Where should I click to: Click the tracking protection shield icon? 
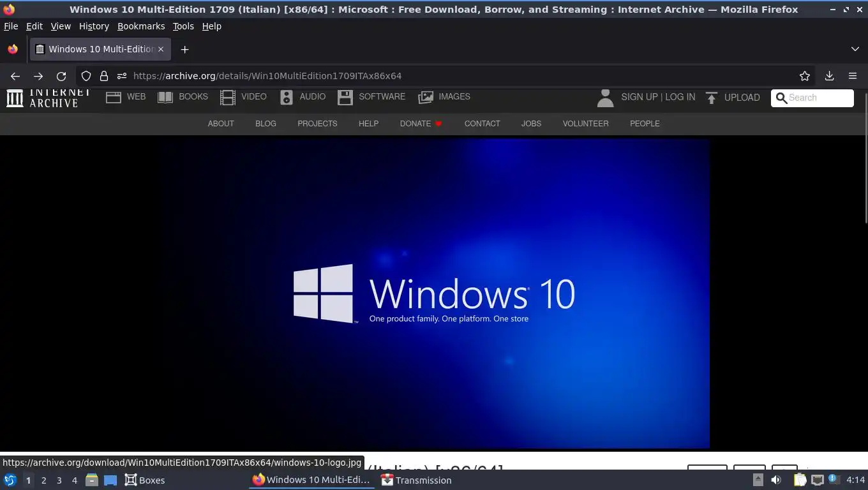(x=86, y=76)
